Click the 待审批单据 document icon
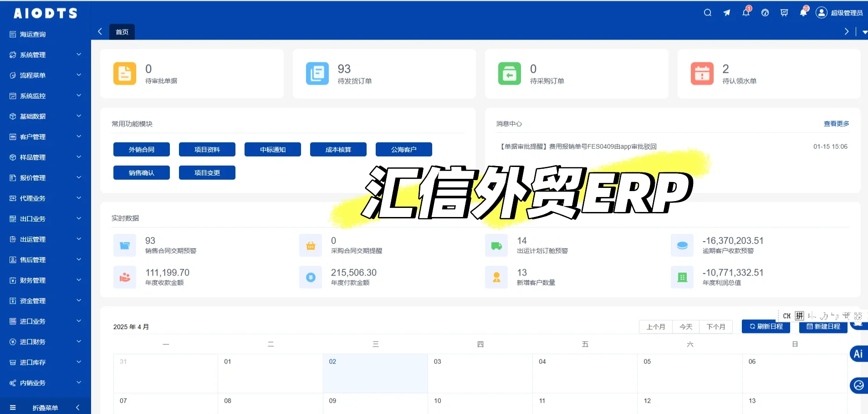 [x=124, y=73]
